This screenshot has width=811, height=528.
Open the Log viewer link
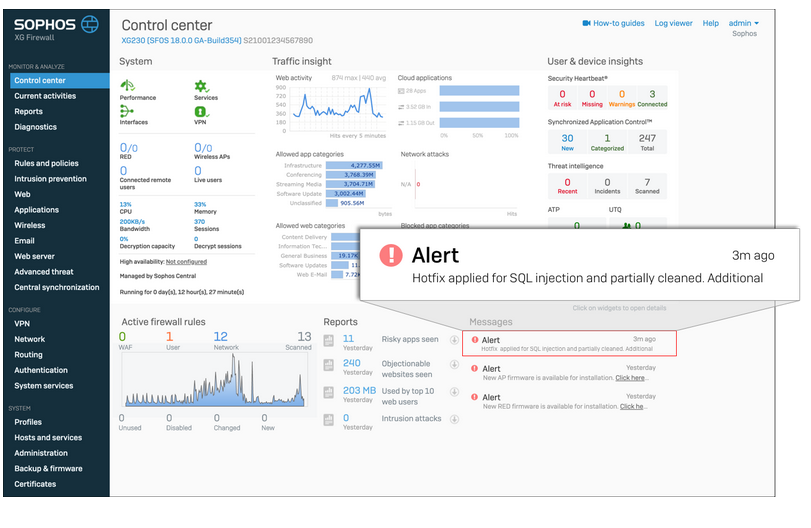(673, 23)
